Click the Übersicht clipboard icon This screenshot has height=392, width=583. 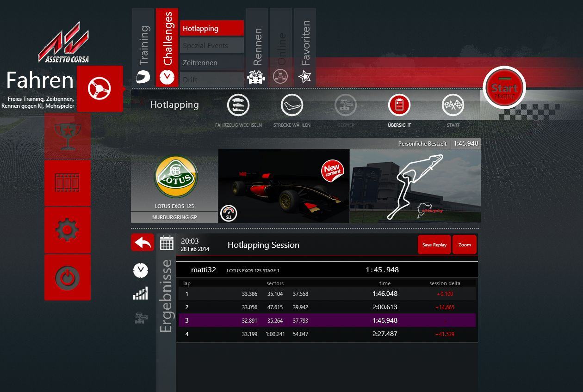(x=399, y=105)
